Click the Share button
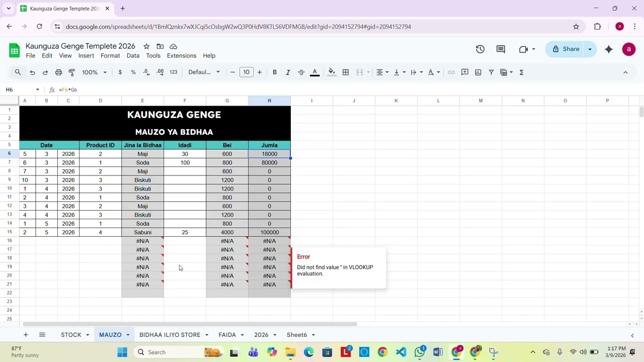This screenshot has width=644, height=362. pos(566,49)
